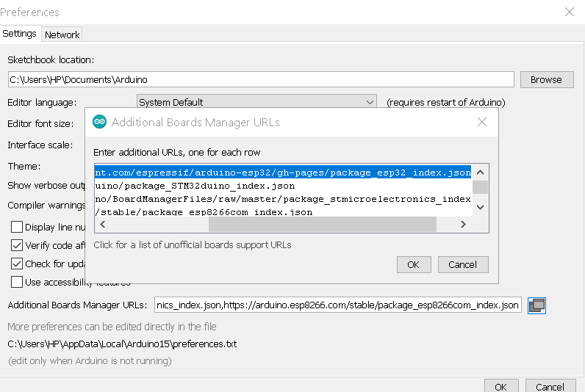This screenshot has height=392, width=585.
Task: Select the package_STM32duino_index.json URL row
Action: (283, 186)
